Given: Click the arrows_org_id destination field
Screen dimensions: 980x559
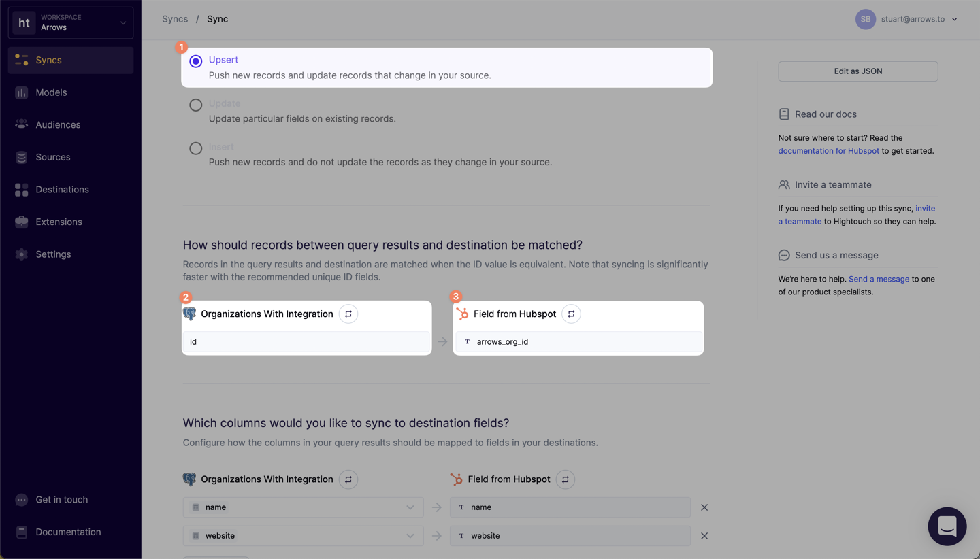Looking at the screenshot, I should (578, 342).
